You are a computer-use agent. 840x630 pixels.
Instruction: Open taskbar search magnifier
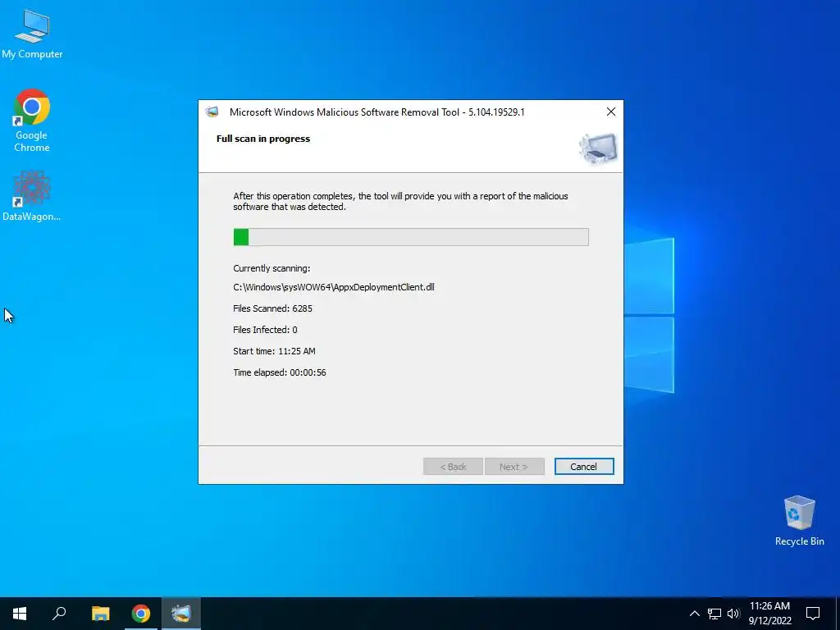tap(59, 614)
